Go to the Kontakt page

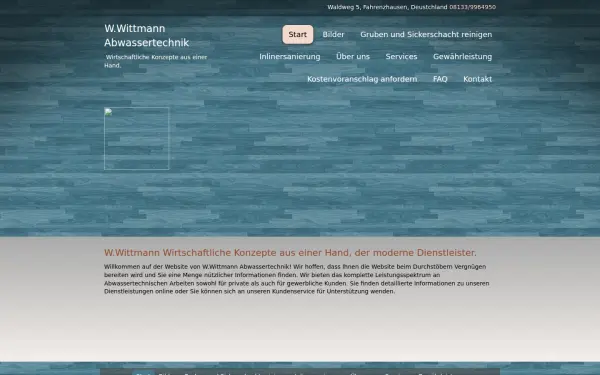pos(478,79)
